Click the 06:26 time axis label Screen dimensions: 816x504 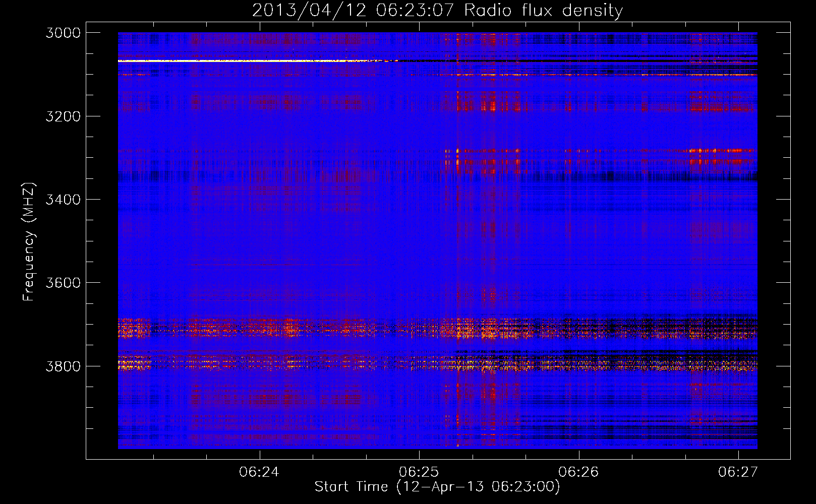click(x=578, y=472)
